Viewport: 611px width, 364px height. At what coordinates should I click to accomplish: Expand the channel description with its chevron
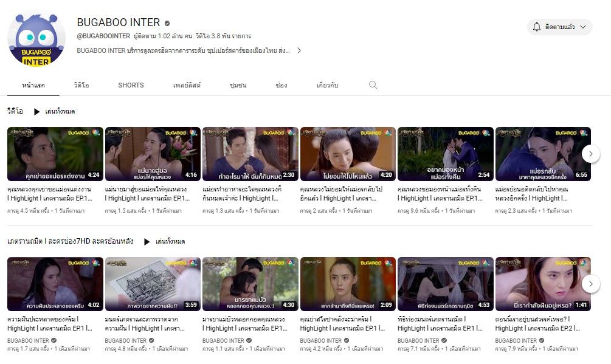point(299,51)
